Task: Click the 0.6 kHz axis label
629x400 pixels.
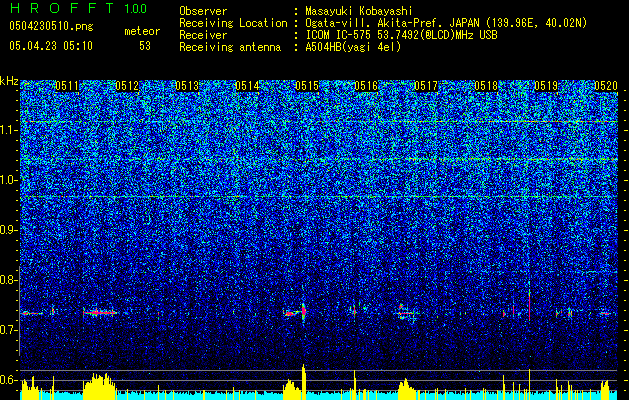Action: click(9, 380)
